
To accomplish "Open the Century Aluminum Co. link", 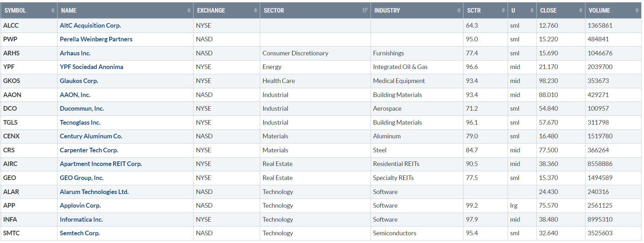I will [91, 136].
